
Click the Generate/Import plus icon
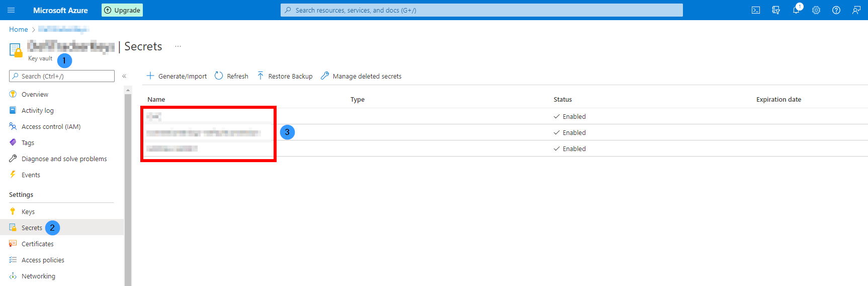tap(150, 76)
